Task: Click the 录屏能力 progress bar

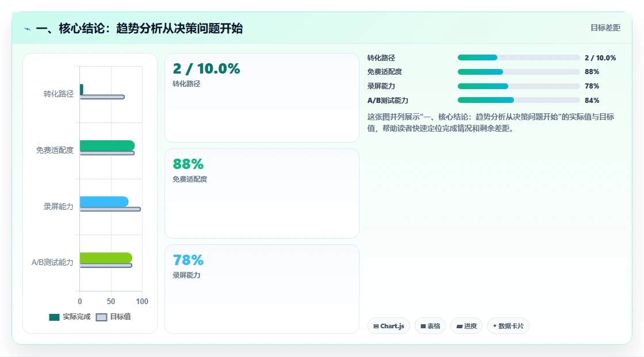Action: [x=519, y=86]
